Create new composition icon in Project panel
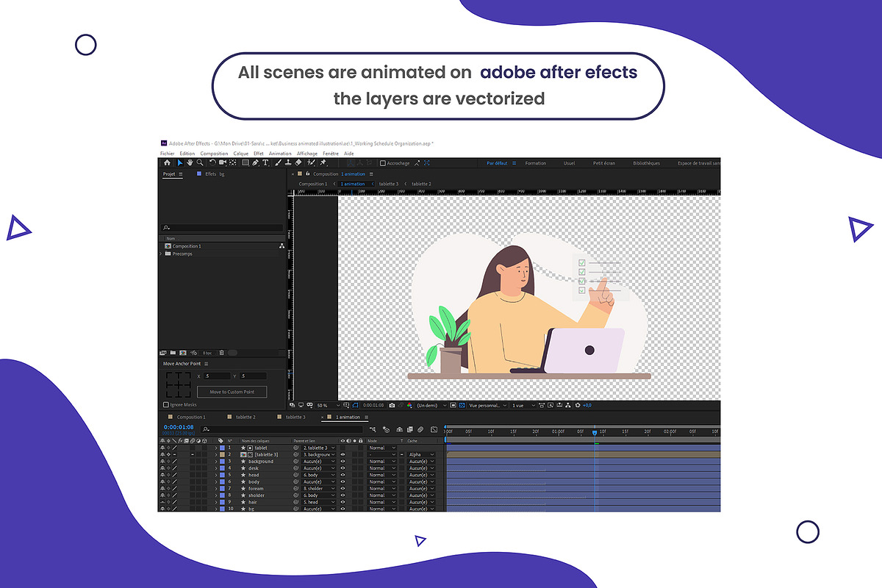Image resolution: width=882 pixels, height=588 pixels. [x=183, y=353]
